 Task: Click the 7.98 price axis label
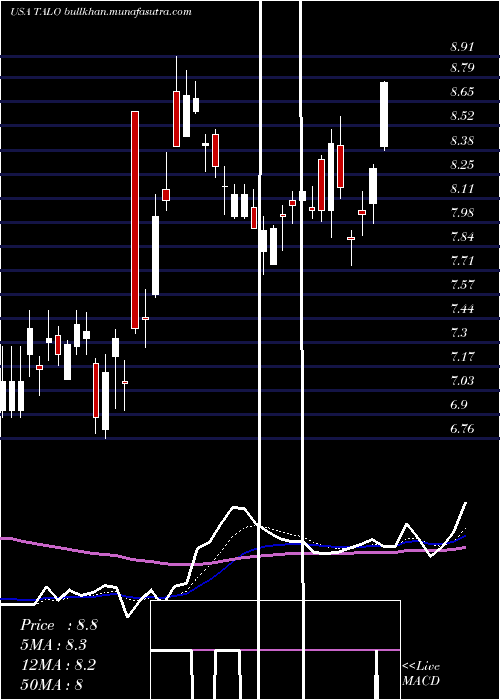coord(462,213)
